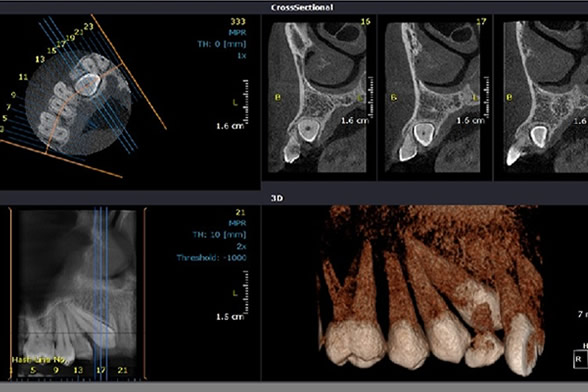The width and height of the screenshot is (588, 392).
Task: Click the vertical scale ruler in axial view
Action: 246,101
